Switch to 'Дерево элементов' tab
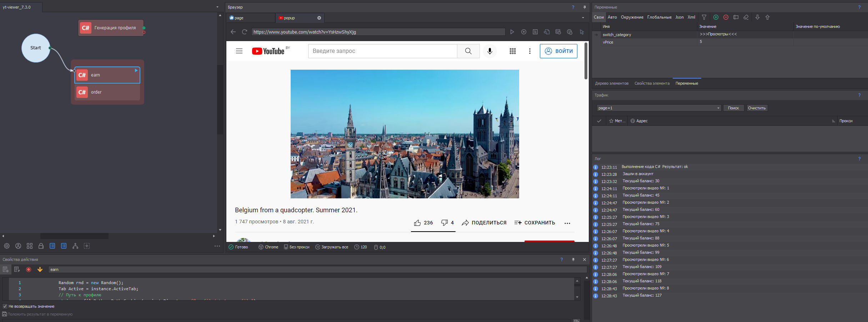868x322 pixels. [611, 83]
